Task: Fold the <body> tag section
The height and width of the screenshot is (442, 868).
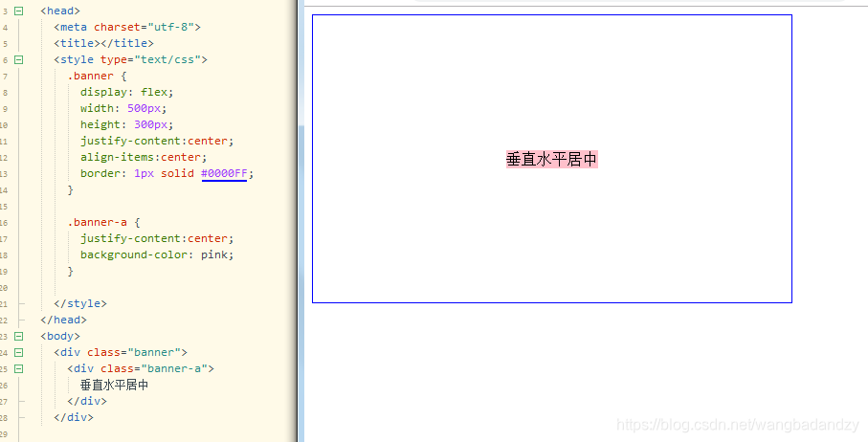Action: (x=19, y=336)
